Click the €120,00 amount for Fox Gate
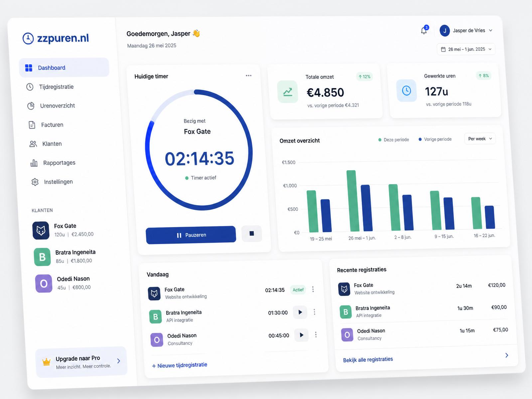 pos(497,285)
